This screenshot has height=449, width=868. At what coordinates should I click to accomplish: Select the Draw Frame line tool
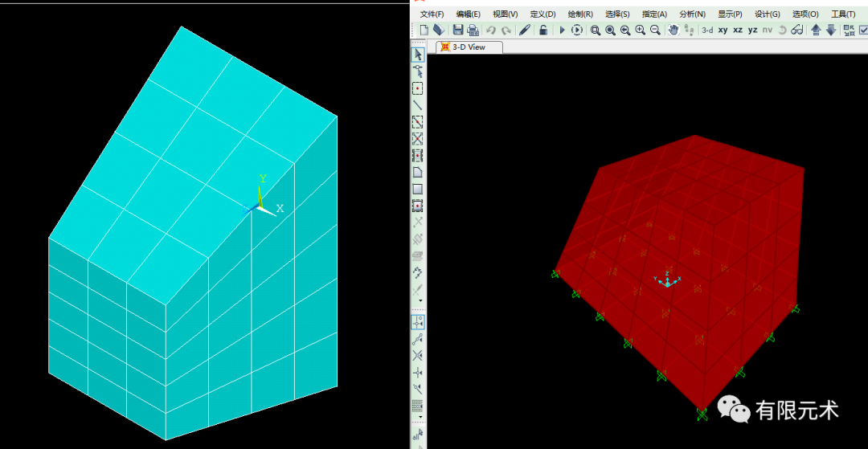point(418,105)
